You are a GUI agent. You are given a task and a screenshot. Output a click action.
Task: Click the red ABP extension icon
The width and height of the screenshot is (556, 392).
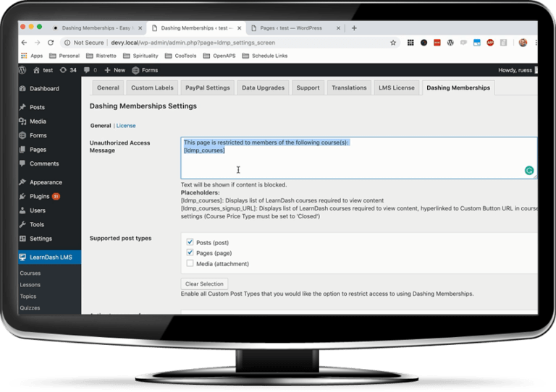(490, 43)
